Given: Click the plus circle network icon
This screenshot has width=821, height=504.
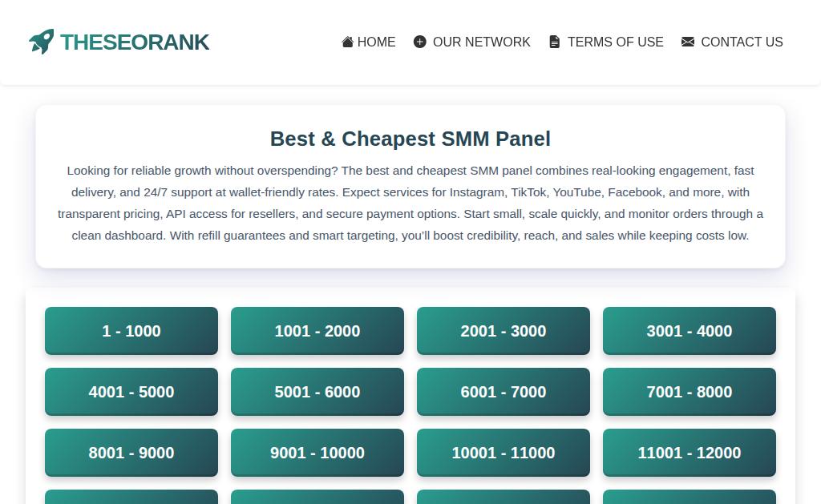Looking at the screenshot, I should pyautogui.click(x=419, y=42).
